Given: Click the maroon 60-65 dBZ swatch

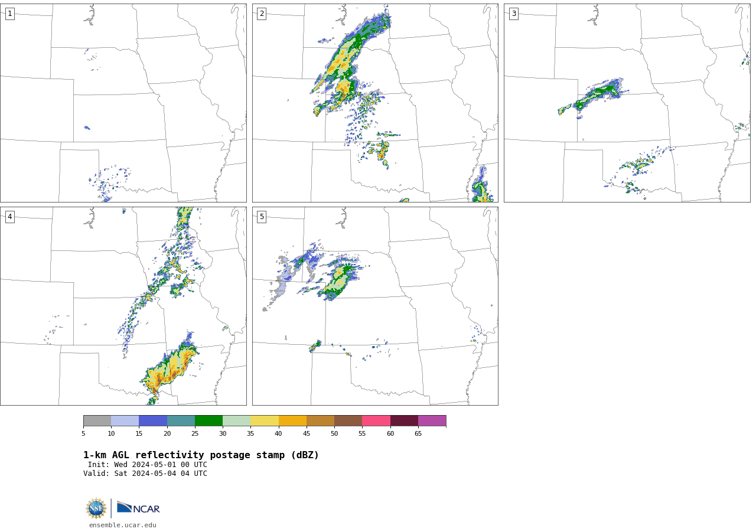Looking at the screenshot, I should [404, 420].
